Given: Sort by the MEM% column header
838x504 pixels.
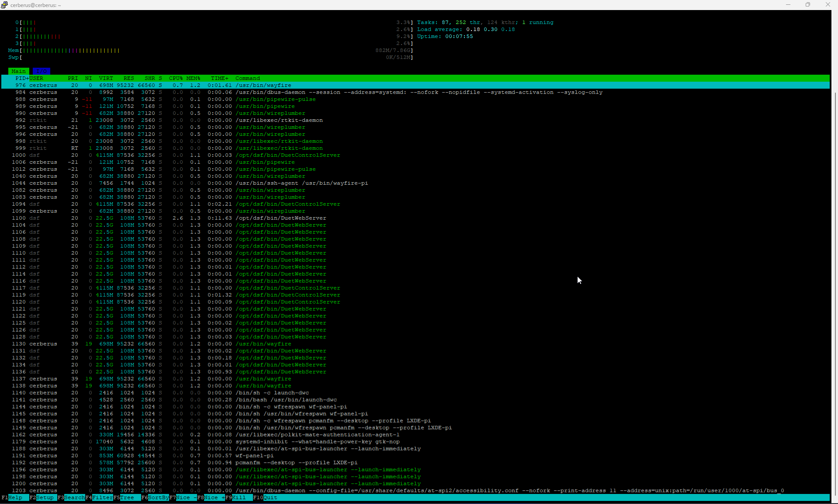Looking at the screenshot, I should click(194, 78).
